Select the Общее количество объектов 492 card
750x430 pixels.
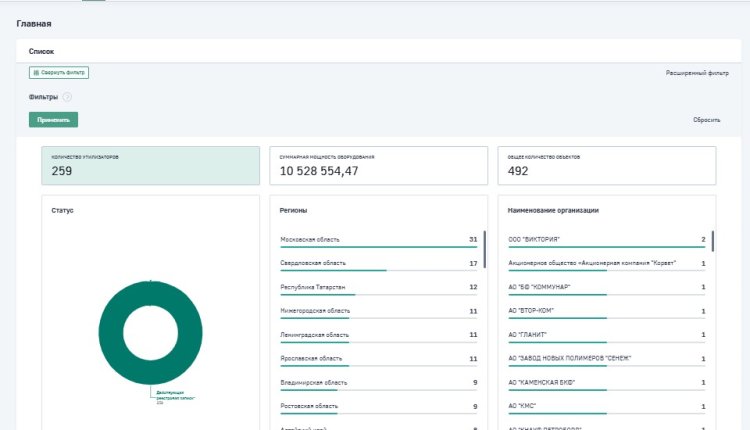pyautogui.click(x=607, y=165)
